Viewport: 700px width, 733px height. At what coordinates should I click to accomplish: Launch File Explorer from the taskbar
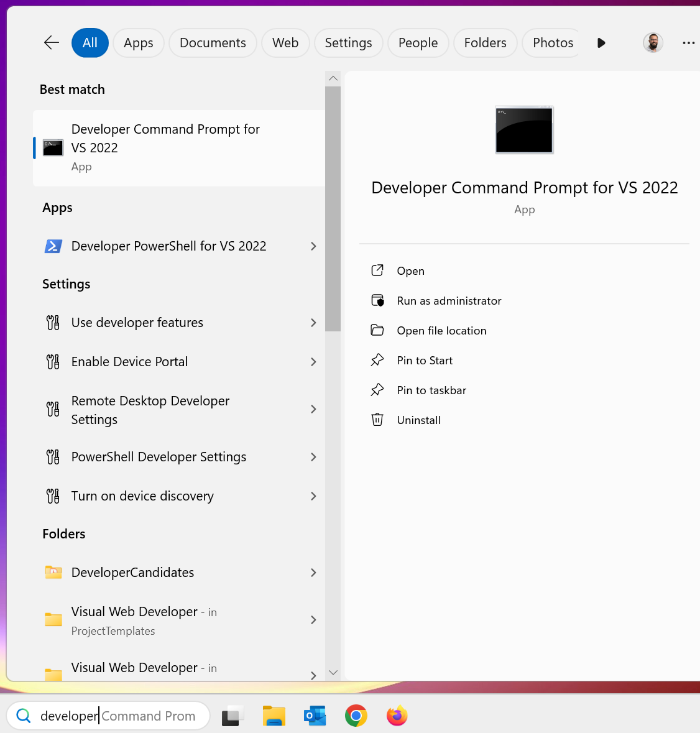pyautogui.click(x=274, y=716)
